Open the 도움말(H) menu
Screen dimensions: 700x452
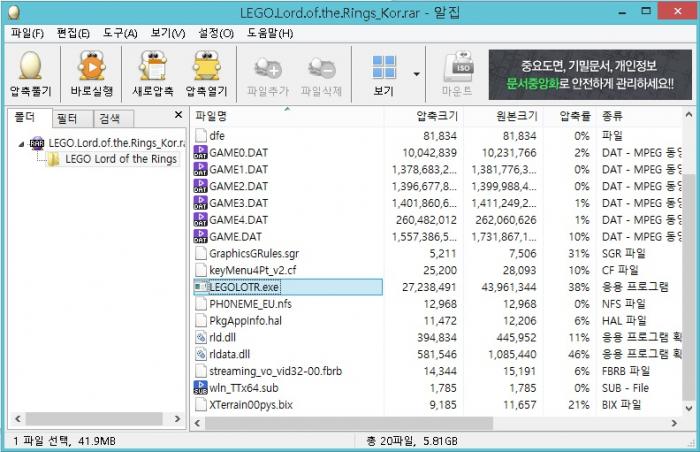[270, 33]
